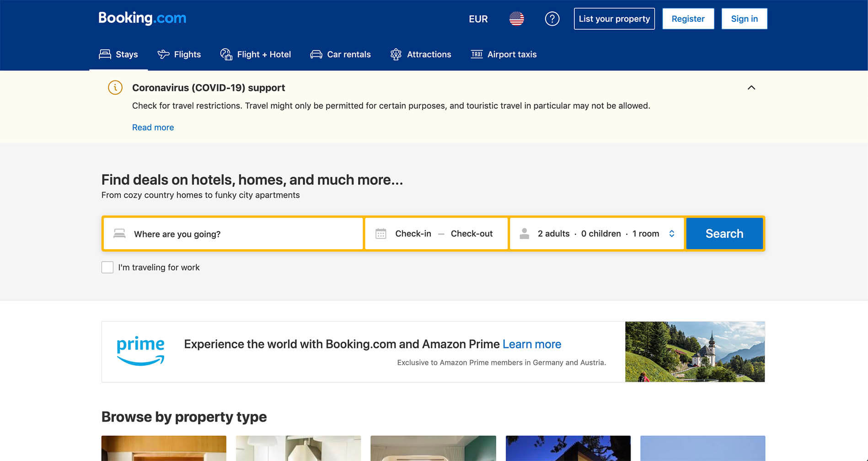Image resolution: width=868 pixels, height=461 pixels.
Task: Click the bed icon in destination field
Action: (119, 234)
